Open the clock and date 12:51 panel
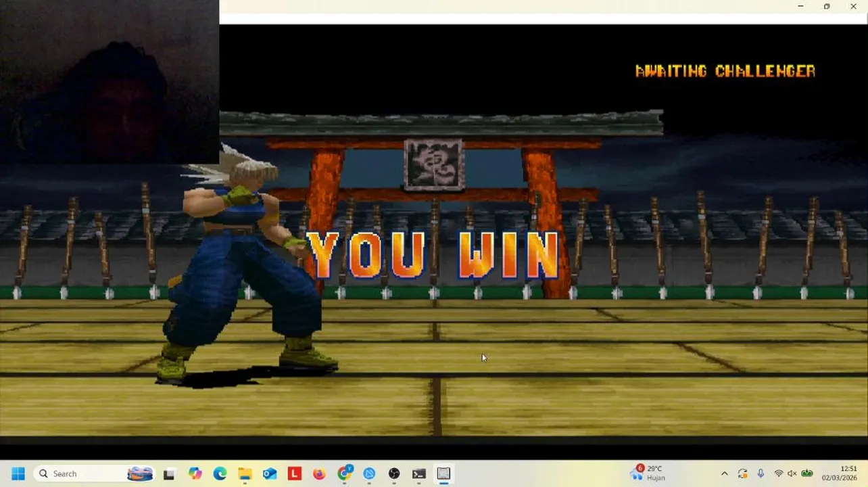Image resolution: width=868 pixels, height=487 pixels. tap(840, 473)
